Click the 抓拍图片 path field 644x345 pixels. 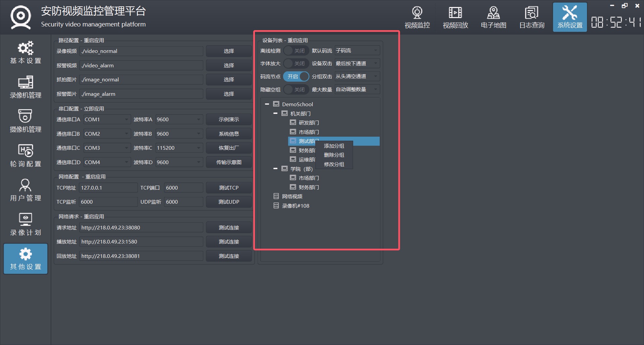[141, 79]
